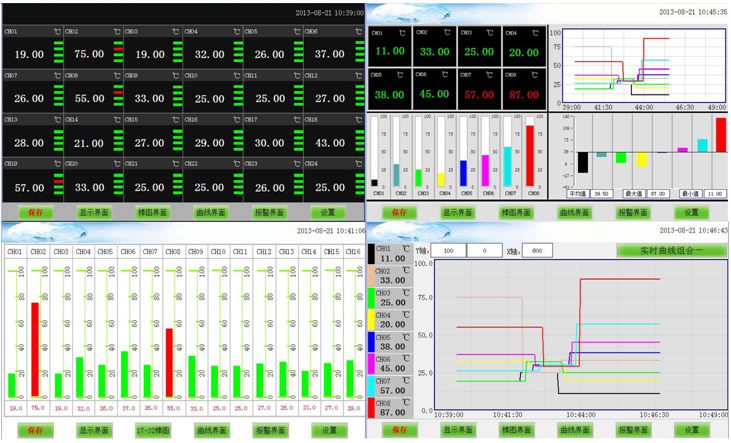Image resolution: width=731 pixels, height=443 pixels.
Task: Select the CH01 tile showing green 11.00
Action: [x=390, y=46]
